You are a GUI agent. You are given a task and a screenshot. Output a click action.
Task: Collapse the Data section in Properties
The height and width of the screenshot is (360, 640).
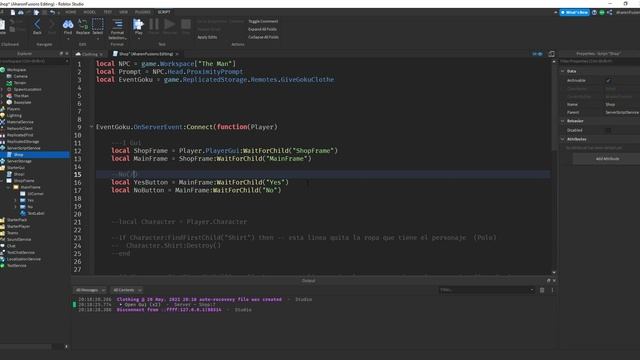(563, 71)
